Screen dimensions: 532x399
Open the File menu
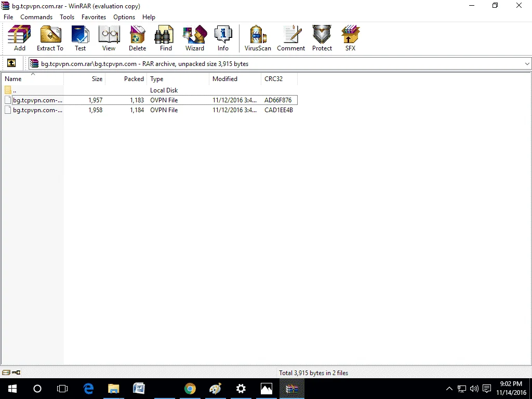8,17
